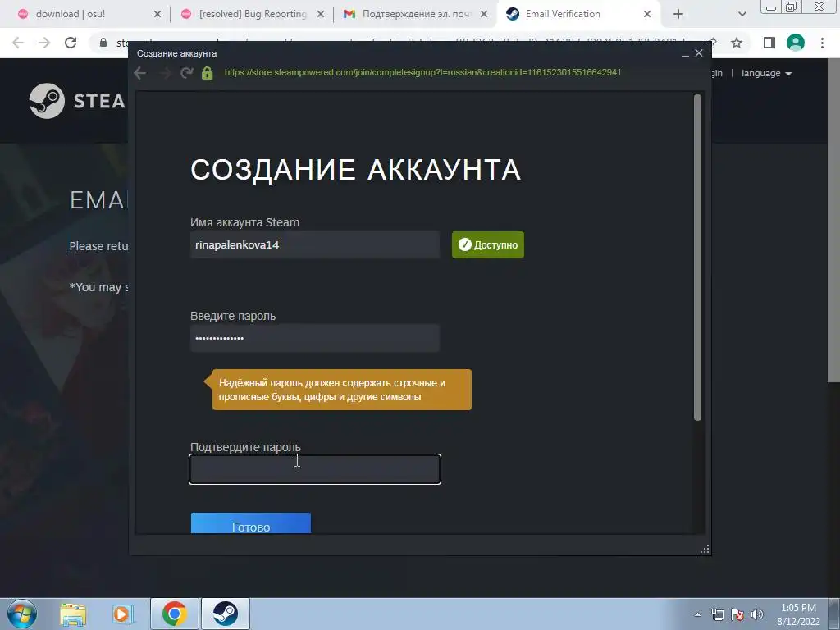Click the site lock icon in Chrome address bar
The width and height of the screenshot is (840, 630).
pyautogui.click(x=103, y=43)
